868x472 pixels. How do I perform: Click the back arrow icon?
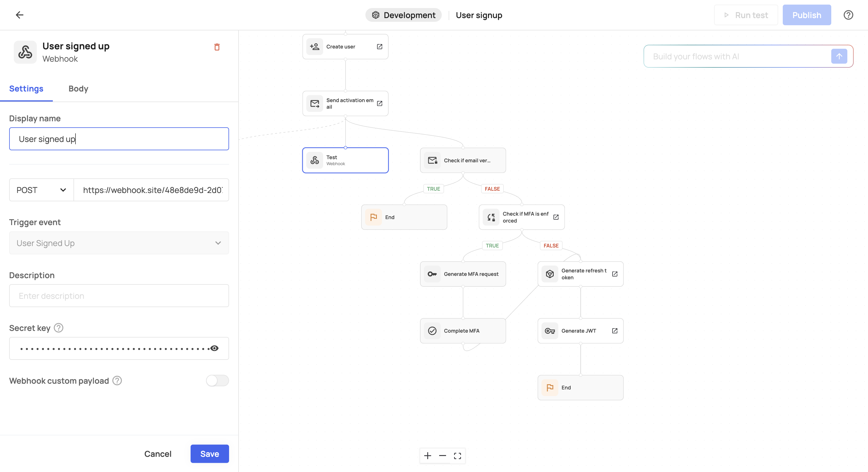20,15
